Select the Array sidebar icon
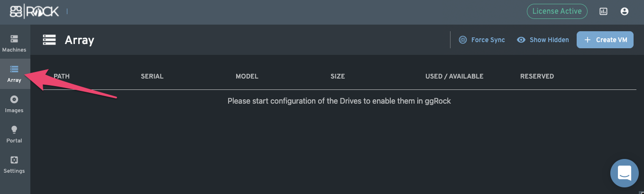The height and width of the screenshot is (194, 644). point(14,69)
